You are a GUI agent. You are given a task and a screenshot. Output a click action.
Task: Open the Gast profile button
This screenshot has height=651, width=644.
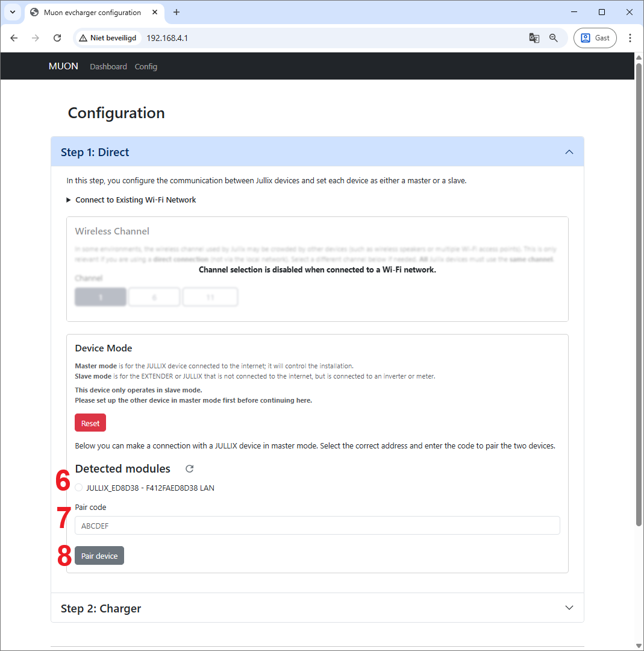pos(595,38)
